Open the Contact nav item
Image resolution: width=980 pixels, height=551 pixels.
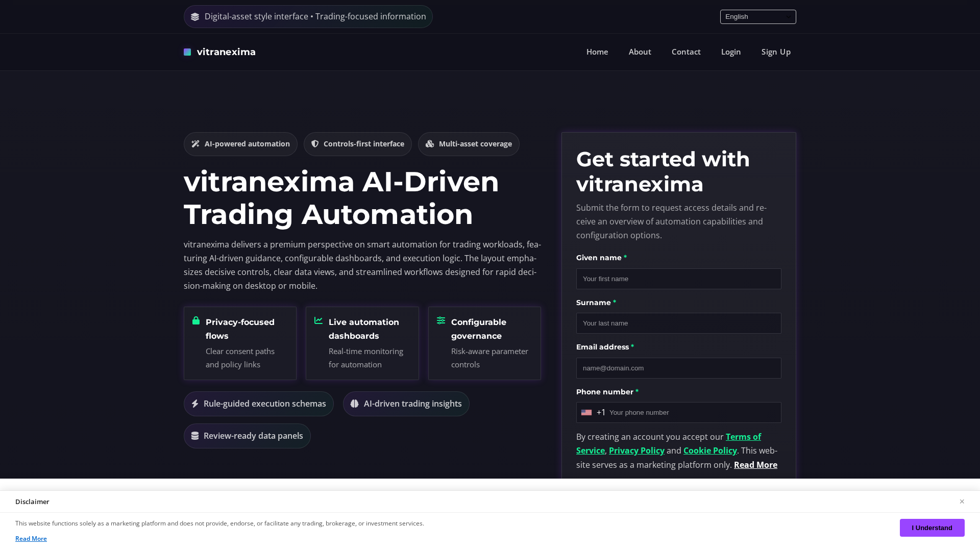[x=686, y=52]
